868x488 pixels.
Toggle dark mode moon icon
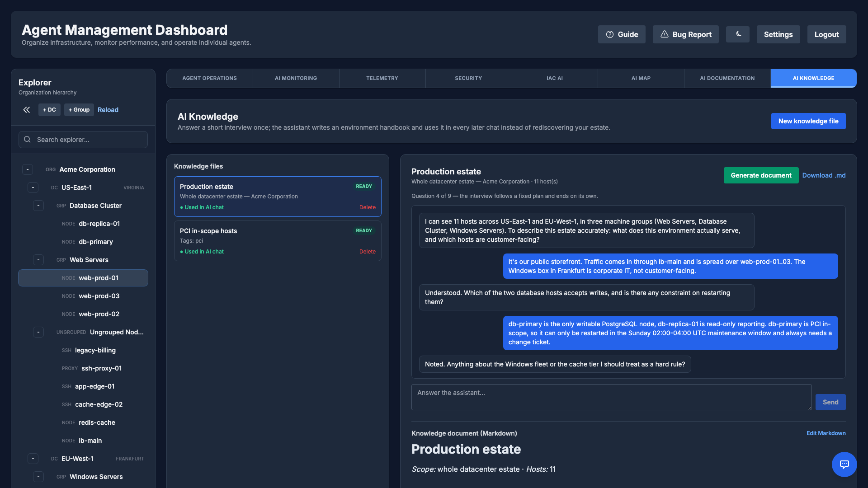[x=738, y=34]
